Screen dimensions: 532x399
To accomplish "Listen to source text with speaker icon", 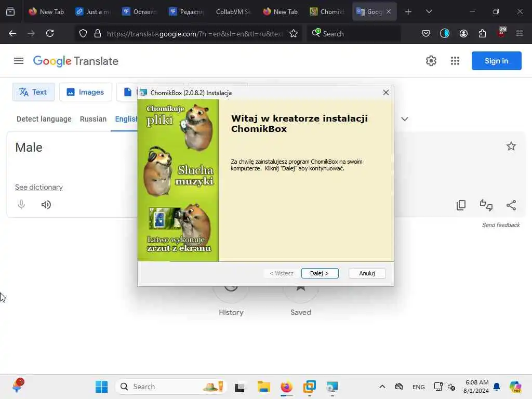I will (x=46, y=205).
